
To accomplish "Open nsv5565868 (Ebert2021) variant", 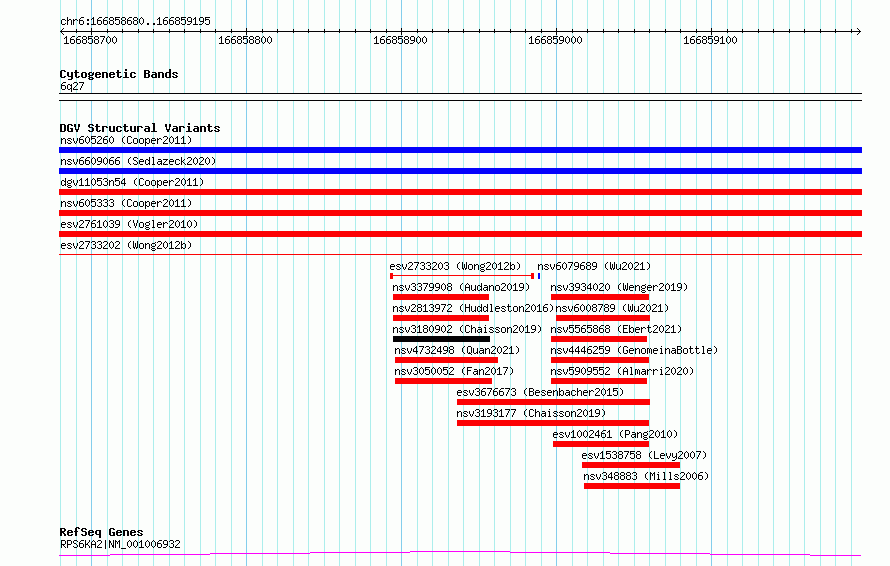I will [x=616, y=329].
